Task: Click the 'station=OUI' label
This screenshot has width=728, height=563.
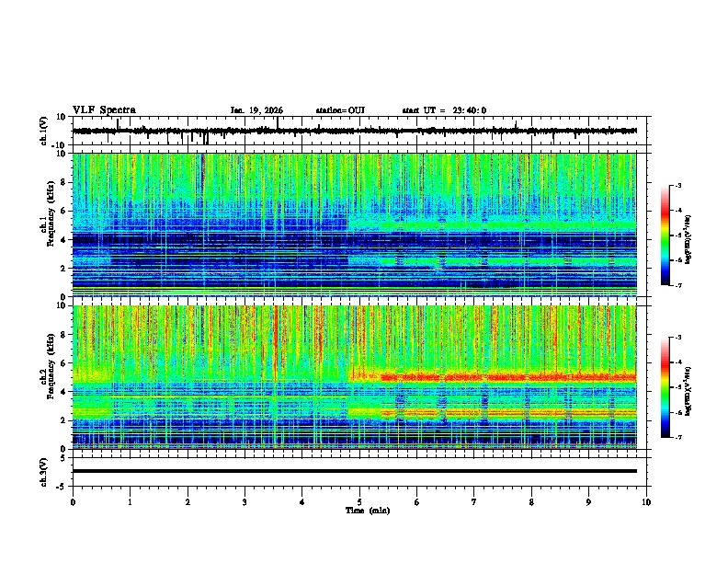Action: [340, 110]
